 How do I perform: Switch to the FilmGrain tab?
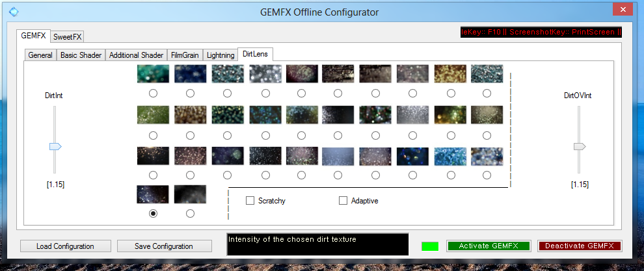click(x=185, y=55)
